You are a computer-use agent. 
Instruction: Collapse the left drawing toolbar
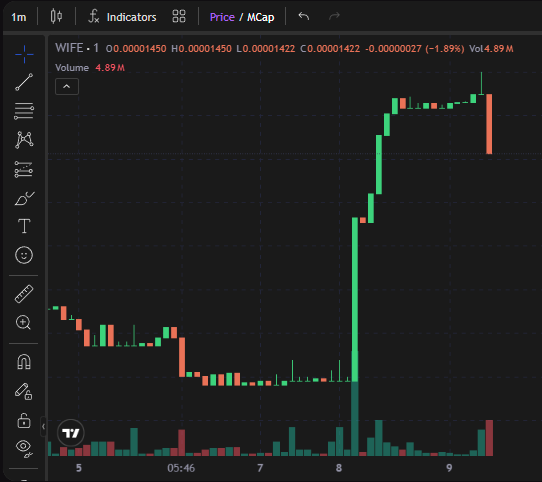(43, 427)
